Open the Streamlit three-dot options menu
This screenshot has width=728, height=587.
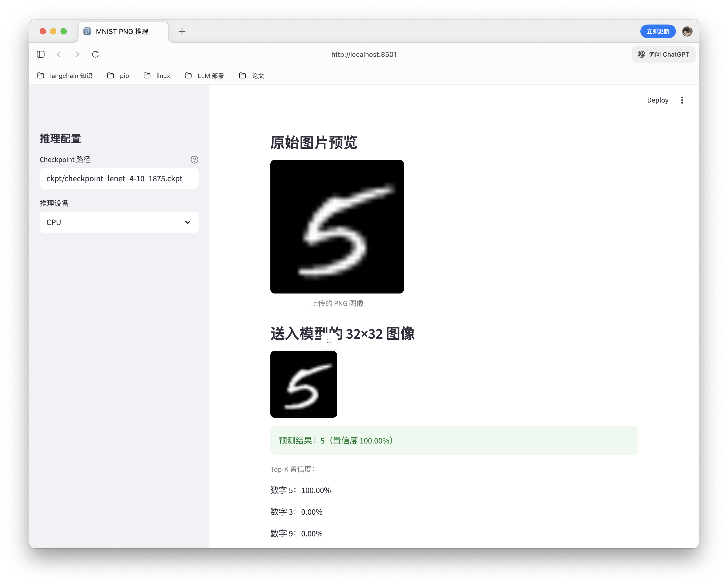682,100
